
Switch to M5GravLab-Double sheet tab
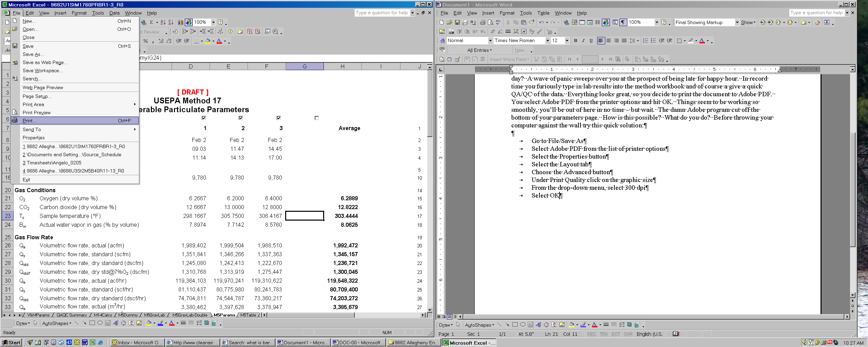point(190,315)
